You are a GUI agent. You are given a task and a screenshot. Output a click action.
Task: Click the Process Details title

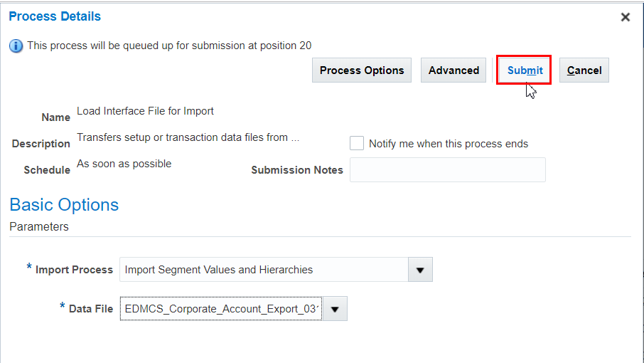point(55,16)
